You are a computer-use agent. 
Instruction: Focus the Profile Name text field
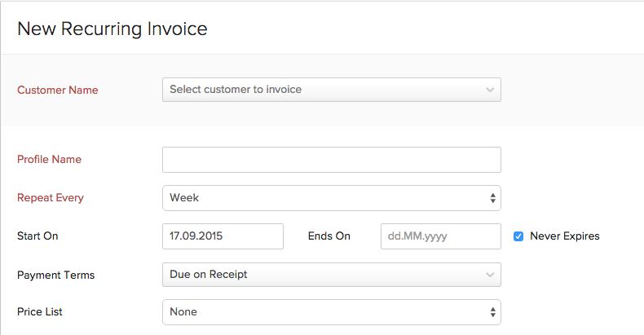click(331, 160)
